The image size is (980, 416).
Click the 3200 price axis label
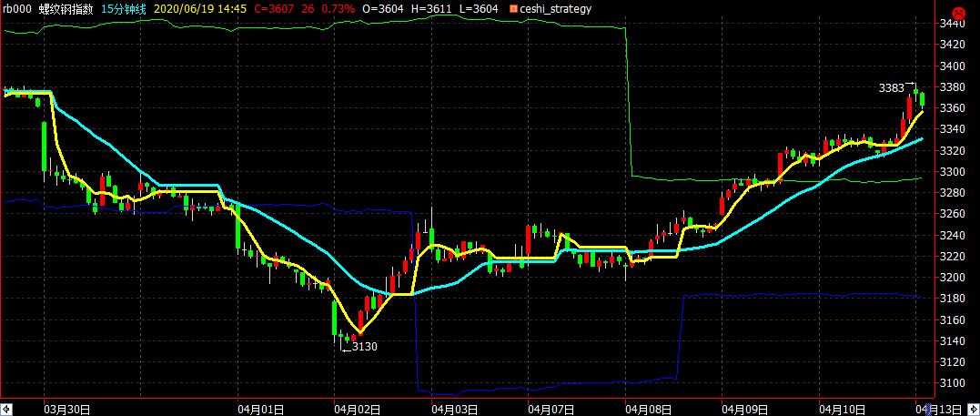pyautogui.click(x=951, y=277)
